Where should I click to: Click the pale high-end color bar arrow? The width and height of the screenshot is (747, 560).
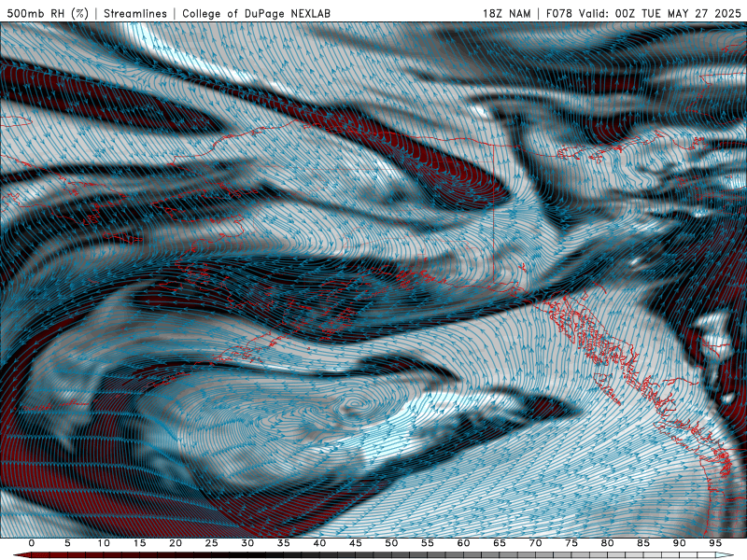[725, 555]
